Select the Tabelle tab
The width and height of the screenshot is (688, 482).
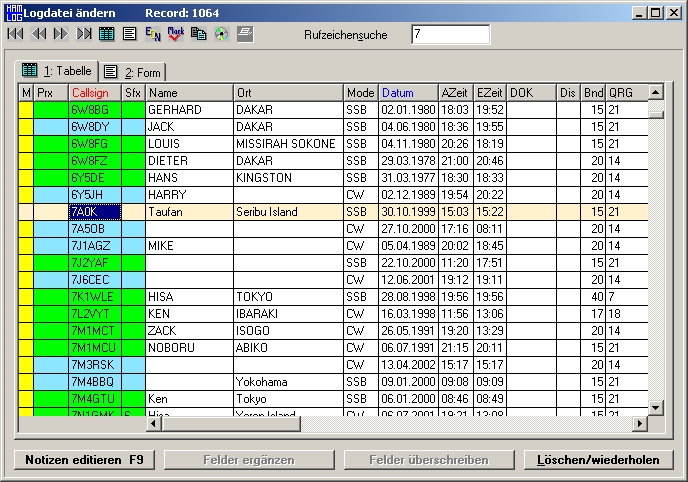click(57, 71)
